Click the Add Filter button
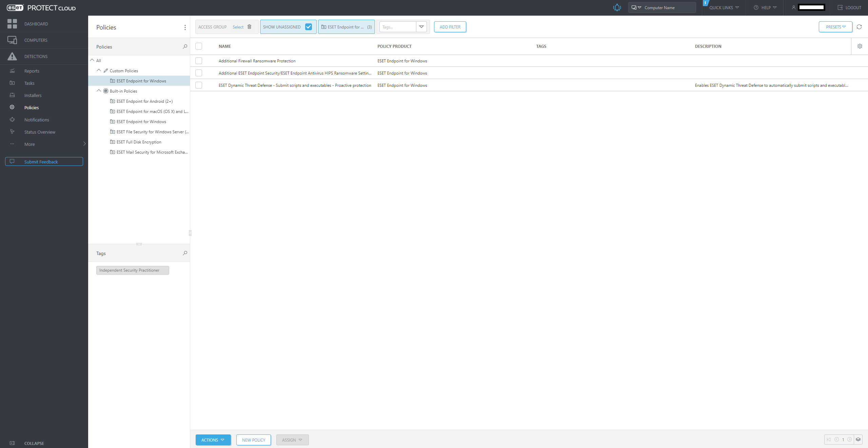The width and height of the screenshot is (868, 448). 450,27
